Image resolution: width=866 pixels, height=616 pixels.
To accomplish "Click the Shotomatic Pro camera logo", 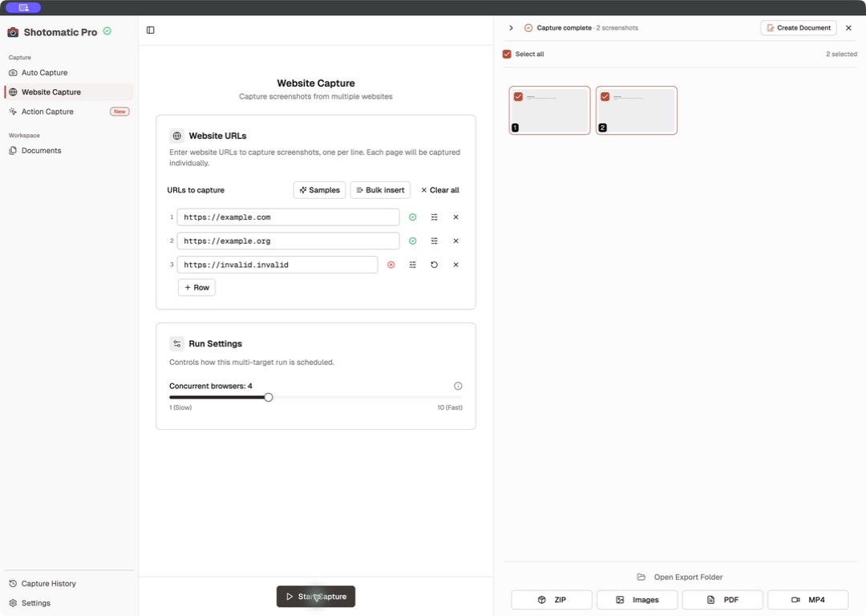I will coord(13,32).
